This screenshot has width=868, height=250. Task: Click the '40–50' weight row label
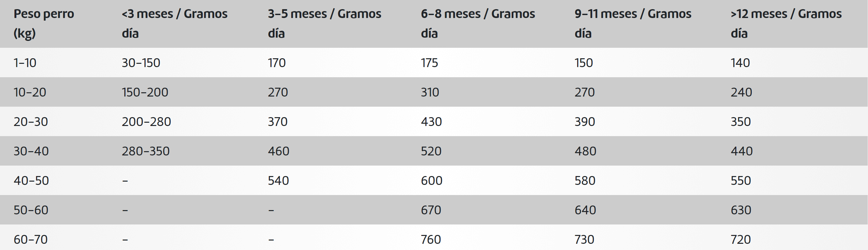31,181
